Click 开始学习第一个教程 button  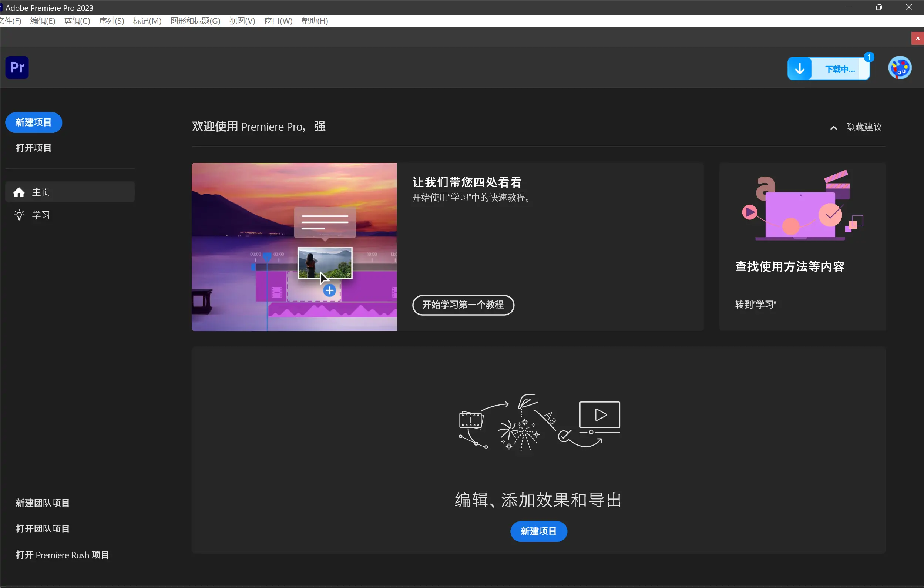tap(463, 305)
